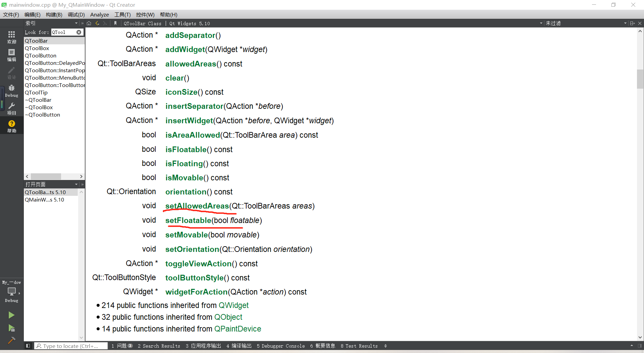Screen dimensions: 644x353
Task: Open the QWidget inherited functions link
Action: point(233,305)
